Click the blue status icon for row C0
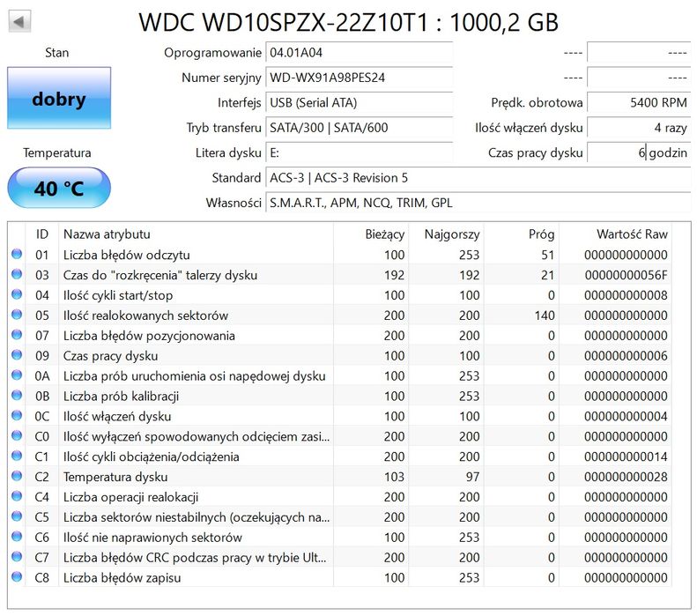 click(x=17, y=435)
